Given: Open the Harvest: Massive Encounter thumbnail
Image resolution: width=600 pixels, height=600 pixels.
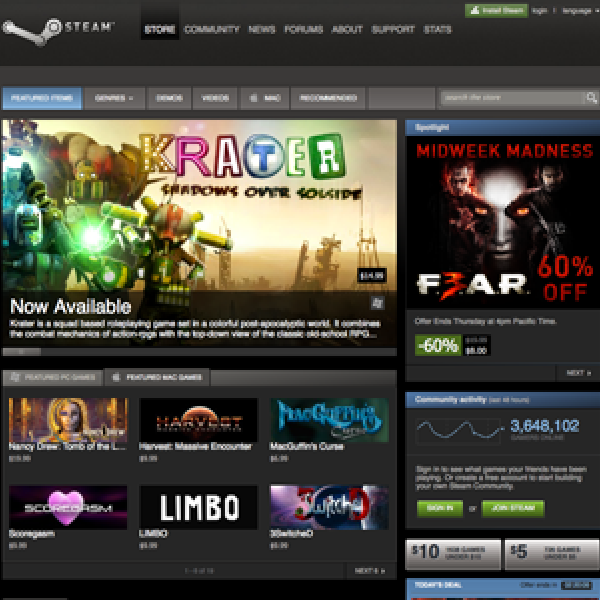Looking at the screenshot, I should click(x=198, y=420).
